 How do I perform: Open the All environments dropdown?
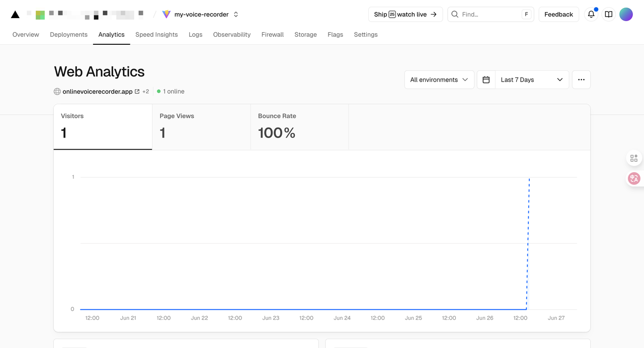(439, 80)
